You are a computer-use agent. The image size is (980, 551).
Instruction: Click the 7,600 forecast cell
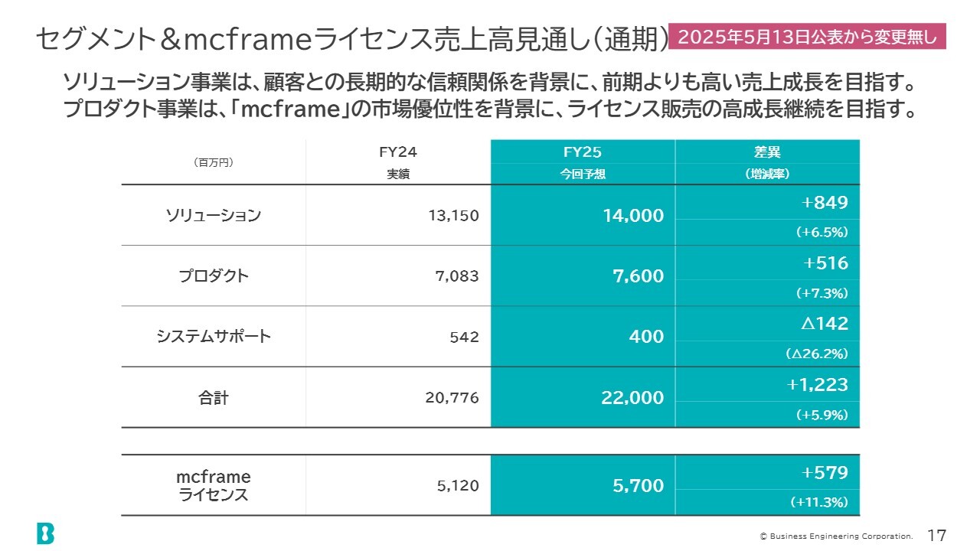(583, 276)
